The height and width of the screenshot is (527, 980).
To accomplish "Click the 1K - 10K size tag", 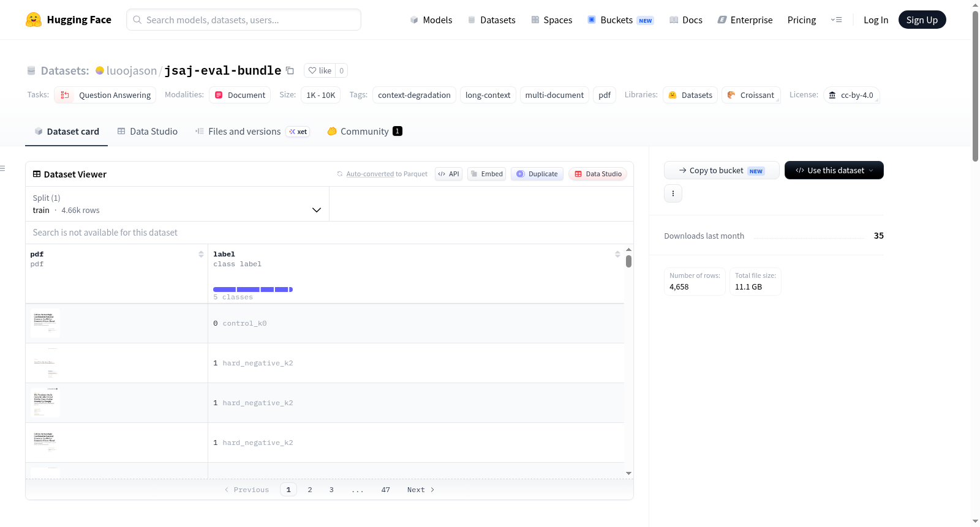I will (321, 95).
